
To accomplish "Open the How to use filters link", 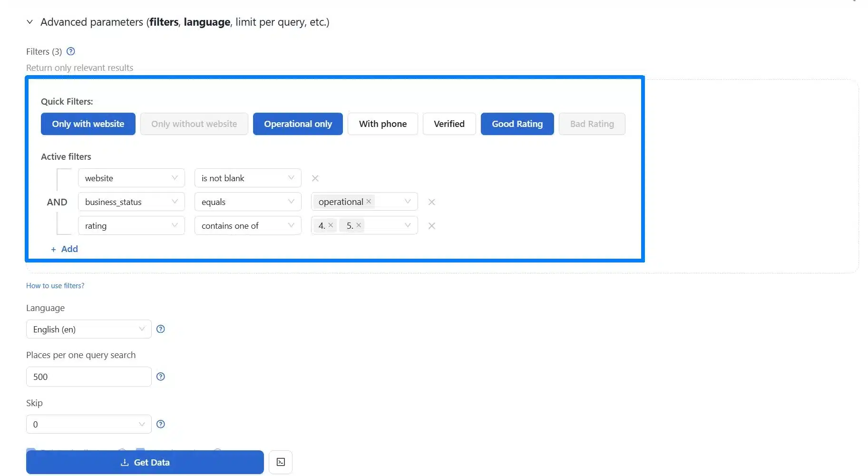I will (x=55, y=286).
